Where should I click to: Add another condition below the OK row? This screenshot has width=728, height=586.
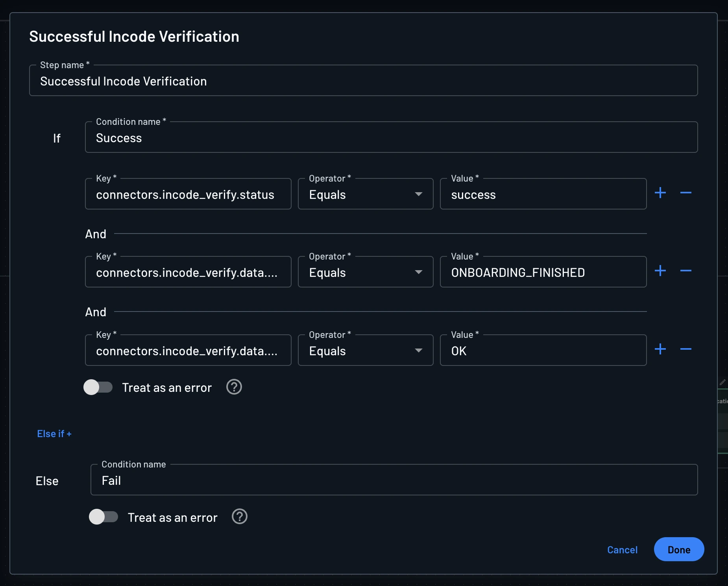pyautogui.click(x=661, y=349)
